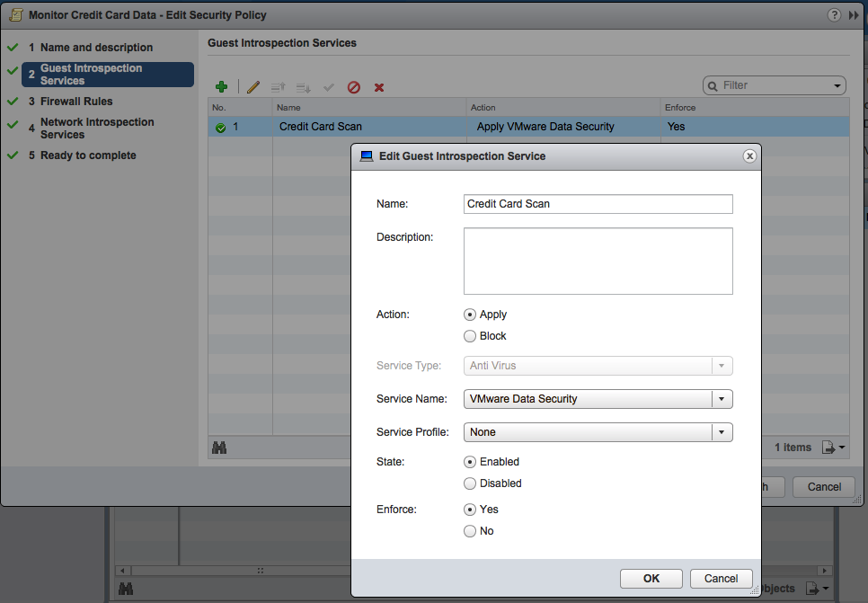
Task: Click green status icon in Credit Card Scan row
Action: [220, 128]
